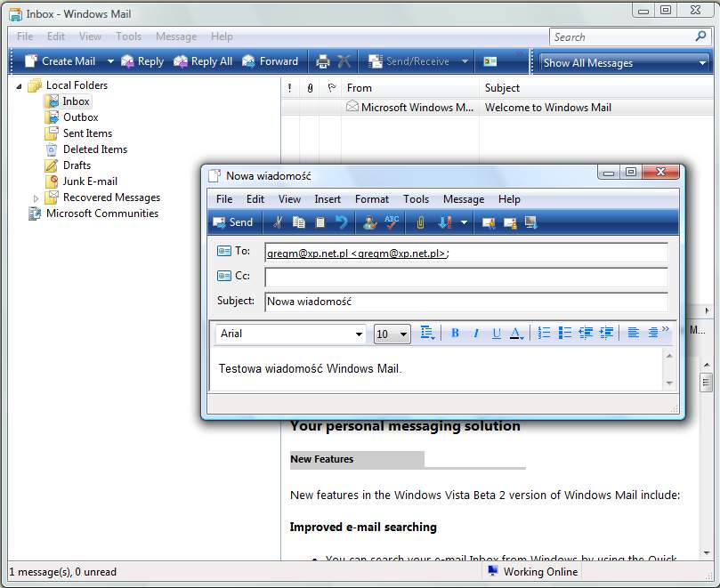Sort messages by the Subject column
The height and width of the screenshot is (588, 720).
[x=597, y=88]
